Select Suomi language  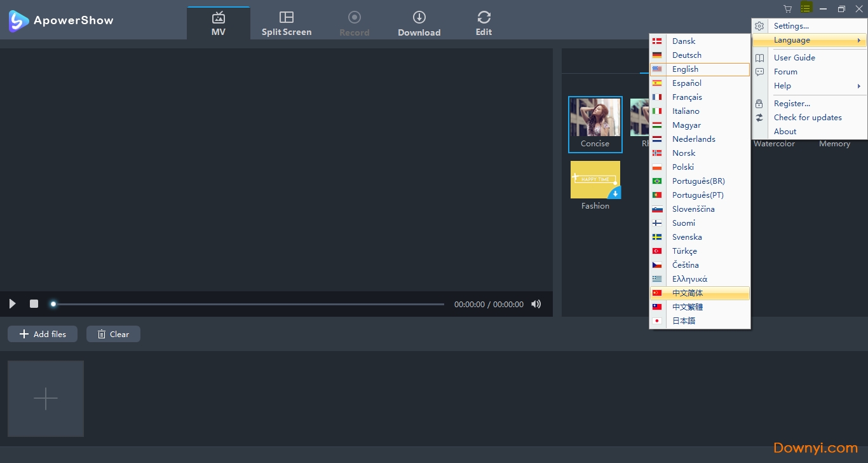pyautogui.click(x=700, y=223)
